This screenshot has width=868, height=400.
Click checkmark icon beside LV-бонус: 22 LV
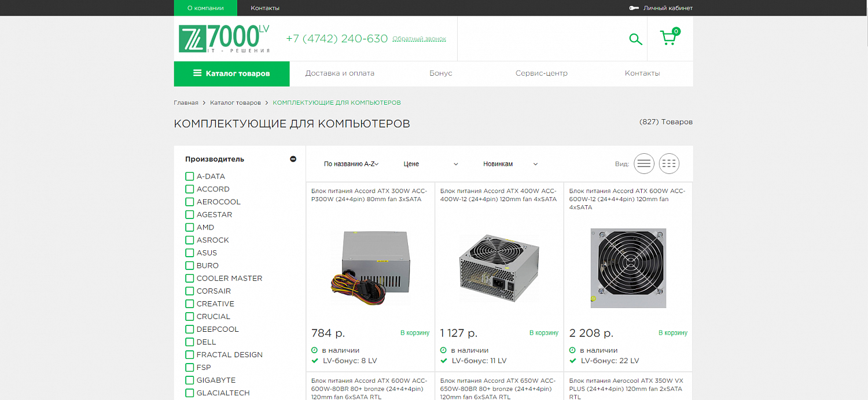point(573,361)
